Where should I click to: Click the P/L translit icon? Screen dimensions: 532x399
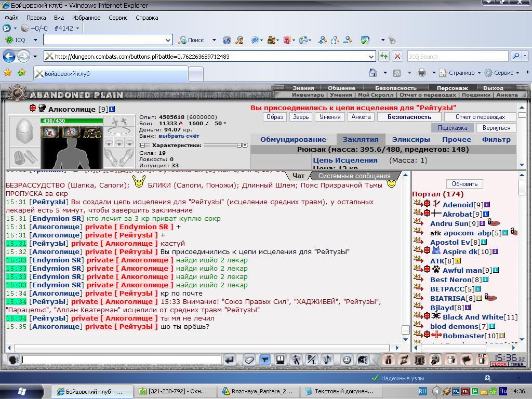click(x=312, y=360)
